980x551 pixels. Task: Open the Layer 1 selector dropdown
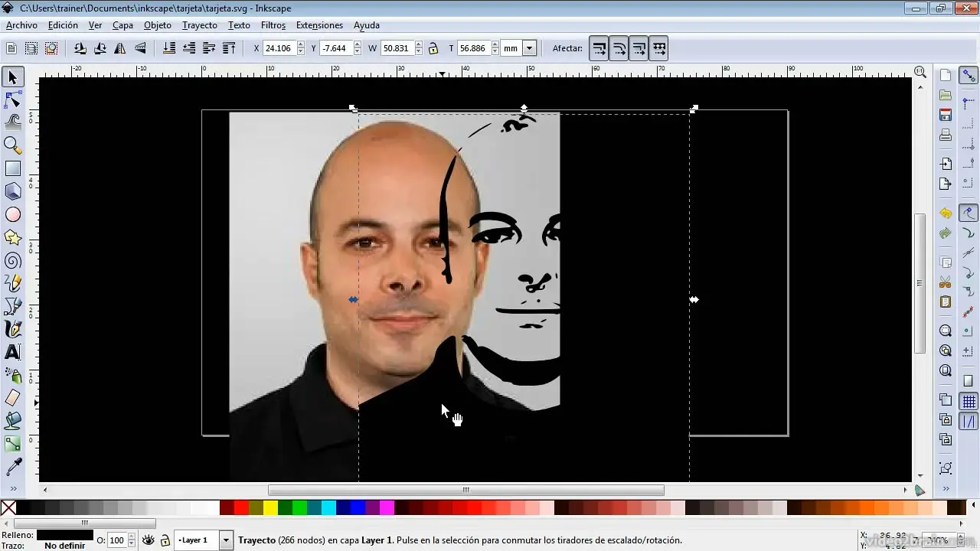[225, 540]
